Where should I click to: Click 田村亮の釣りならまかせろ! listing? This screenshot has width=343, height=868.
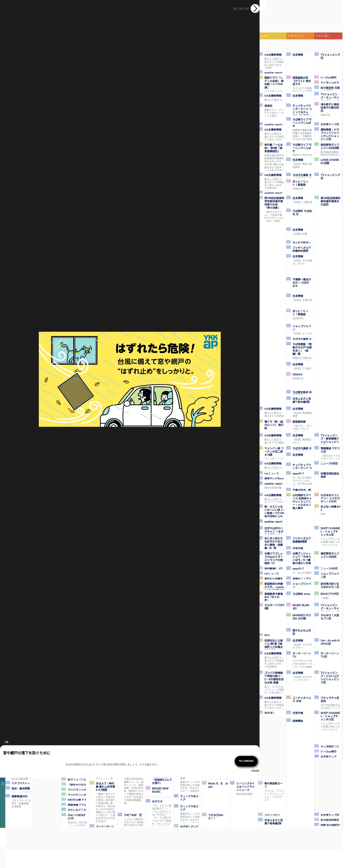coord(330,585)
